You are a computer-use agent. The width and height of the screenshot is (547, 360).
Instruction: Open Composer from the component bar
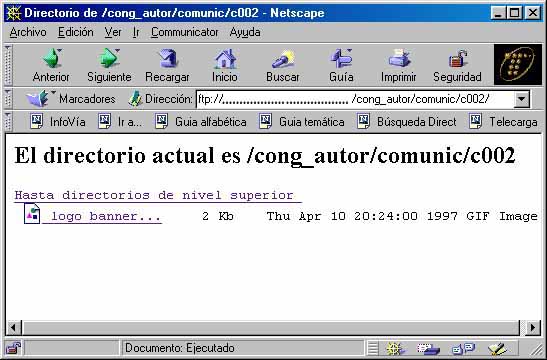click(497, 348)
